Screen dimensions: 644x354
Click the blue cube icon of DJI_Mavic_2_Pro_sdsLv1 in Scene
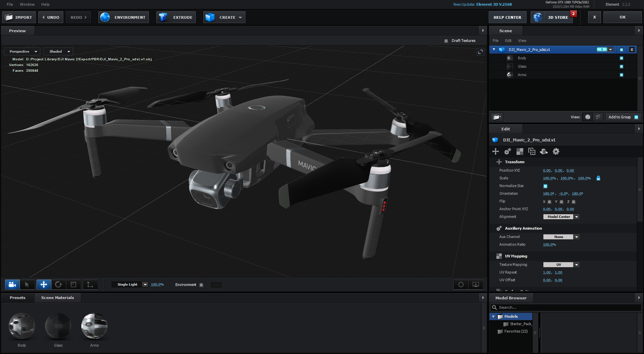point(502,50)
